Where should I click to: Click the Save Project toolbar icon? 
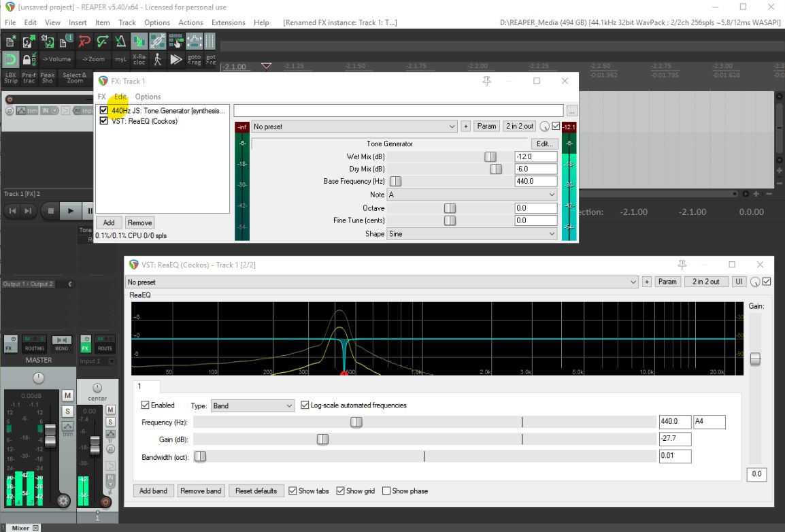[x=47, y=41]
